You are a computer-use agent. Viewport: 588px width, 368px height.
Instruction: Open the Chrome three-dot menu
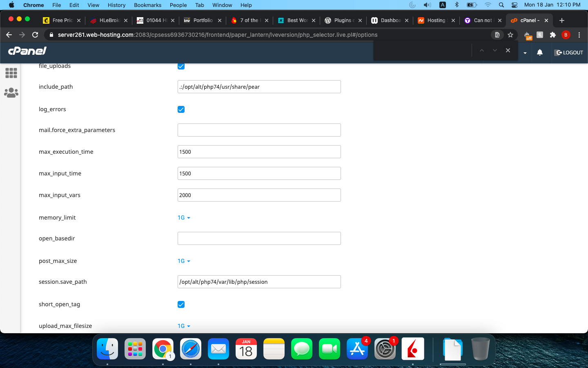click(x=579, y=35)
